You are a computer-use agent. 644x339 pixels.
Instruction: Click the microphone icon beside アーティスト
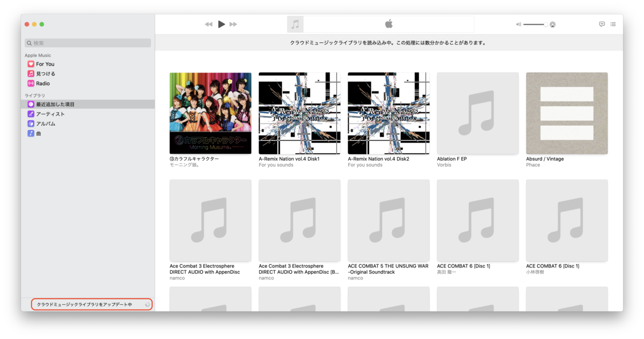pos(31,114)
